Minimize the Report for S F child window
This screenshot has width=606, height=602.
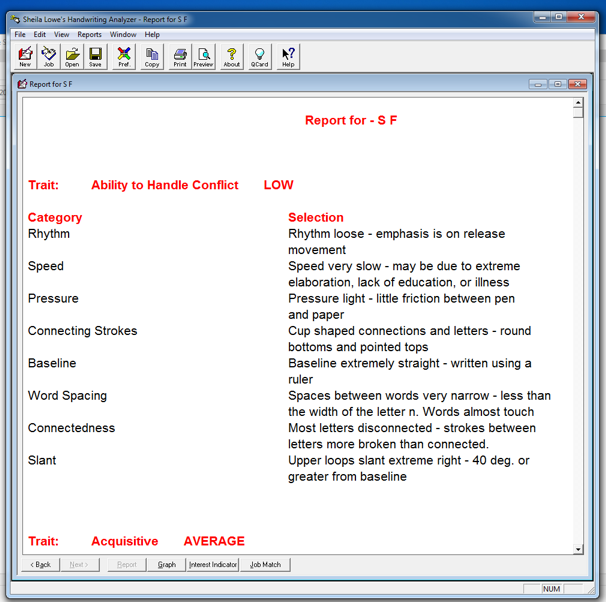(x=538, y=84)
